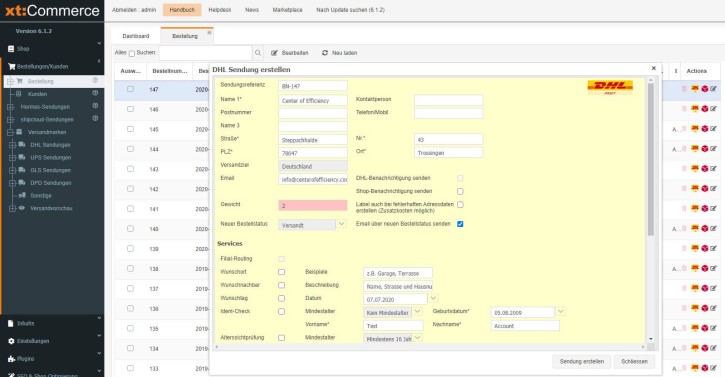Viewport: 725px width, 377px height.
Task: Click the edit pencil icon for order 147
Action: [x=713, y=89]
